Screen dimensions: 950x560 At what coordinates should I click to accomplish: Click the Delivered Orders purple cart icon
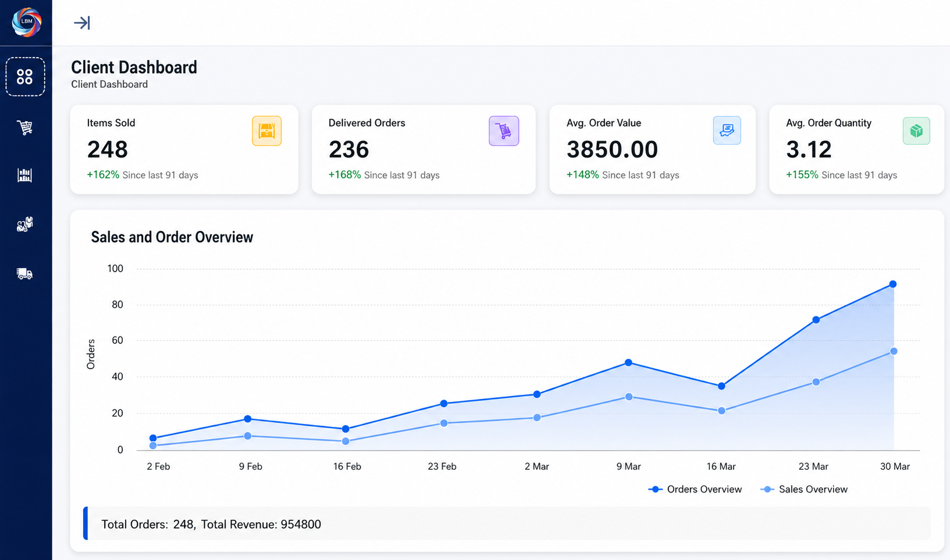click(x=504, y=131)
